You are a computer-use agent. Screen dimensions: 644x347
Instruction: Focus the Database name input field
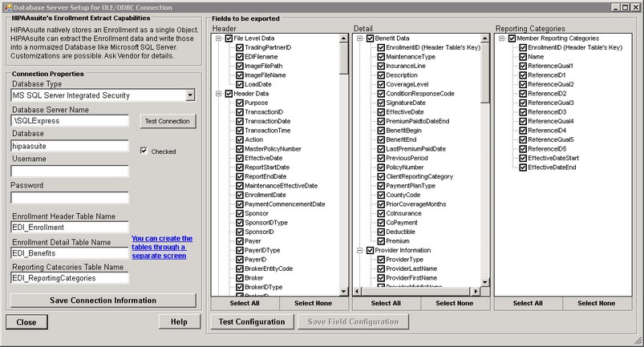(70, 146)
